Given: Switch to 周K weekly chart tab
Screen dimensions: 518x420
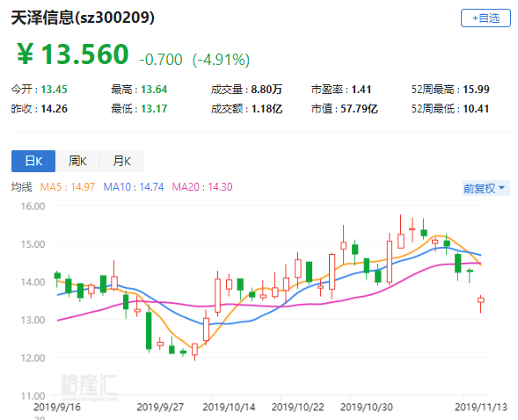Looking at the screenshot, I should [x=77, y=161].
